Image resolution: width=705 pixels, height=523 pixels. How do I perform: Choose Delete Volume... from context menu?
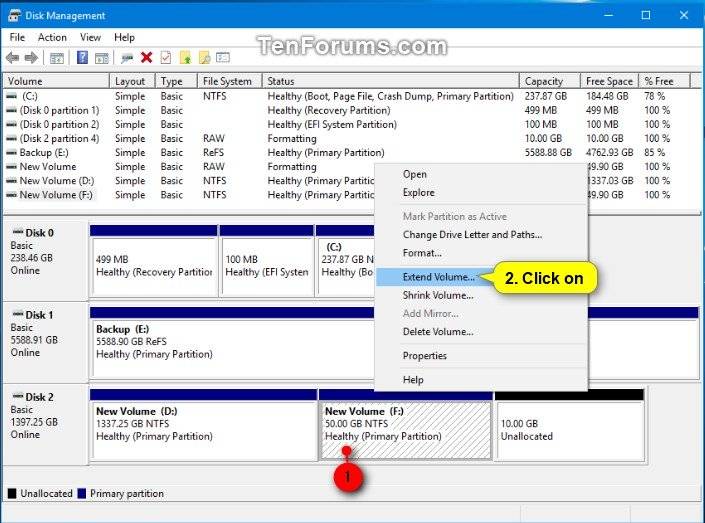[x=481, y=332]
